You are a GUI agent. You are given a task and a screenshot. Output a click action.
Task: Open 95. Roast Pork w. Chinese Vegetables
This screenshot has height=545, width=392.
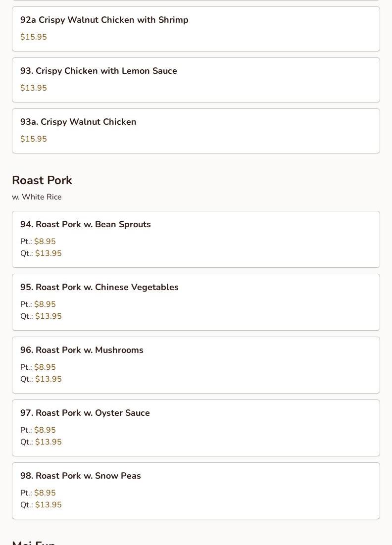[x=196, y=302]
